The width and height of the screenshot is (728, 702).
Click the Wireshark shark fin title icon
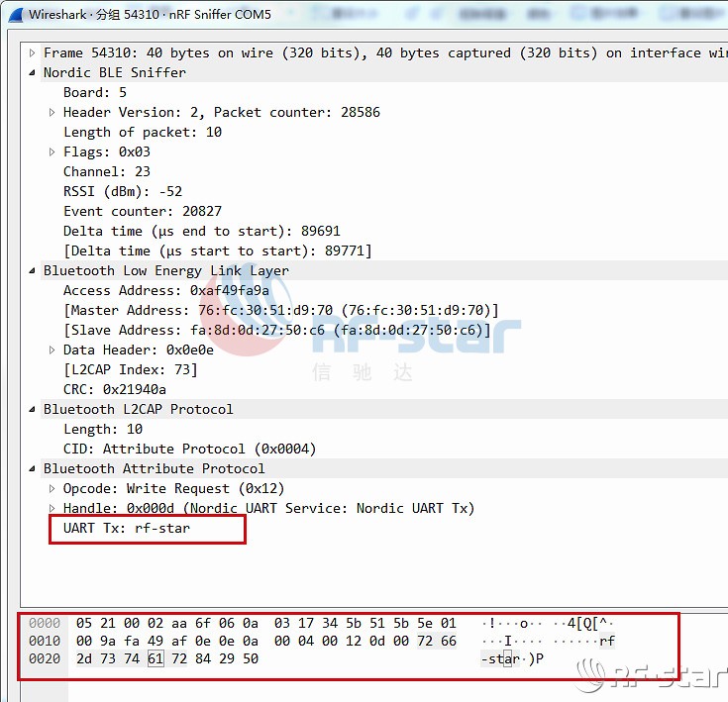16,15
